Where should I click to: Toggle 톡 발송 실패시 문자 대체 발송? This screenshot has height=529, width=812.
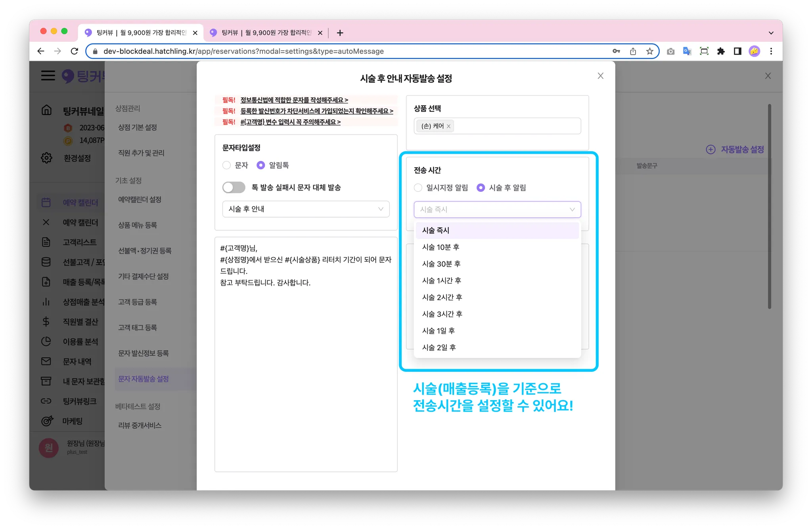(234, 187)
